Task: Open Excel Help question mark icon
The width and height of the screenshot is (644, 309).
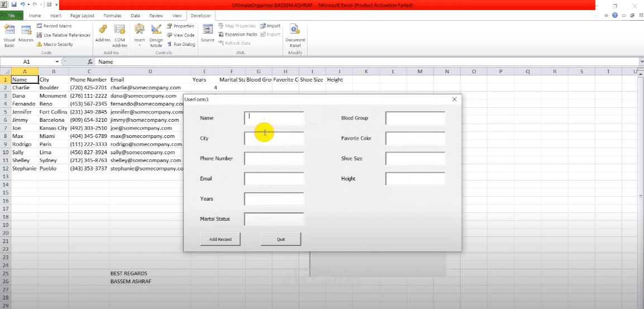Action: (x=615, y=15)
